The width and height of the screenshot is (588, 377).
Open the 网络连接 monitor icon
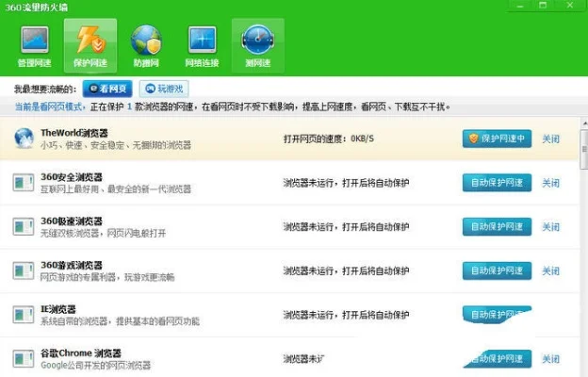tap(202, 40)
